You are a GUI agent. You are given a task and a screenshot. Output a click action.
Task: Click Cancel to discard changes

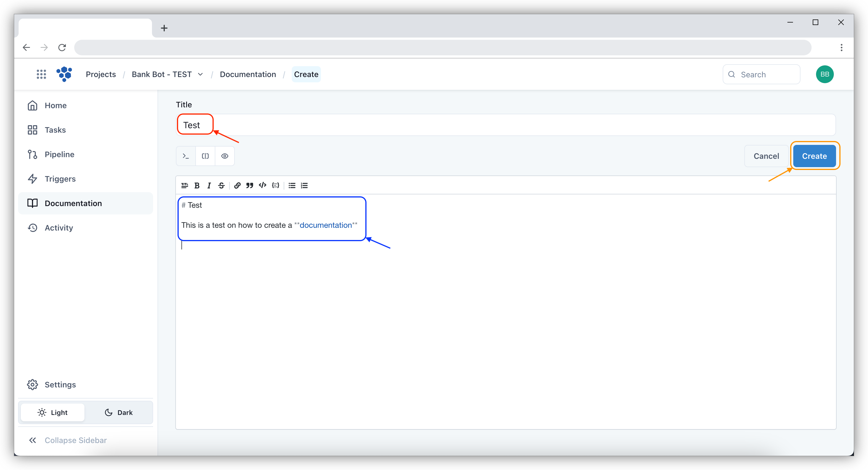point(767,156)
